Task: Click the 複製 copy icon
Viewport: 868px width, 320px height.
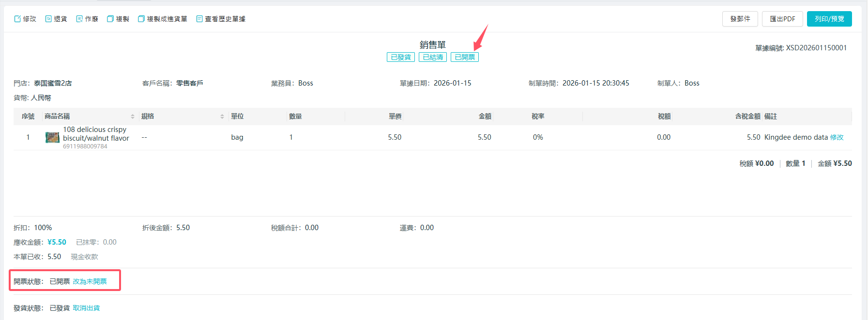Action: point(110,19)
